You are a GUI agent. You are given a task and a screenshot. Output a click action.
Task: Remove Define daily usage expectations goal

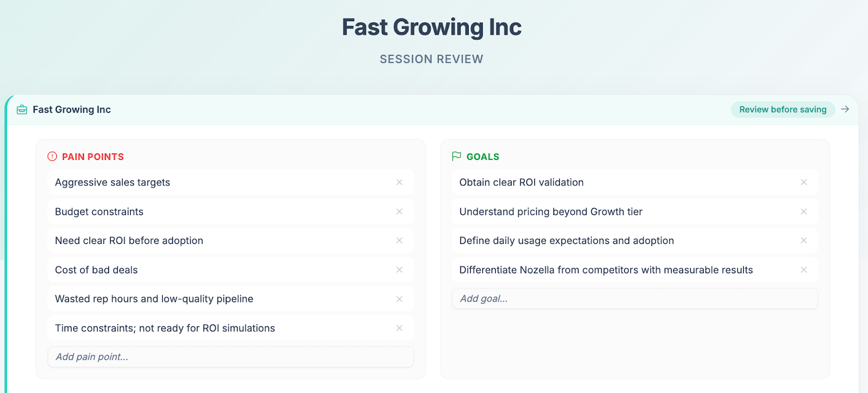click(804, 241)
